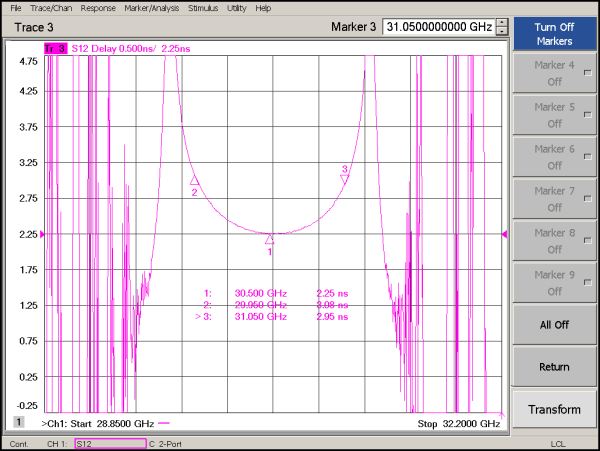Decrease Marker 3 frequency with down arrow
The width and height of the screenshot is (600, 451).
coord(502,31)
